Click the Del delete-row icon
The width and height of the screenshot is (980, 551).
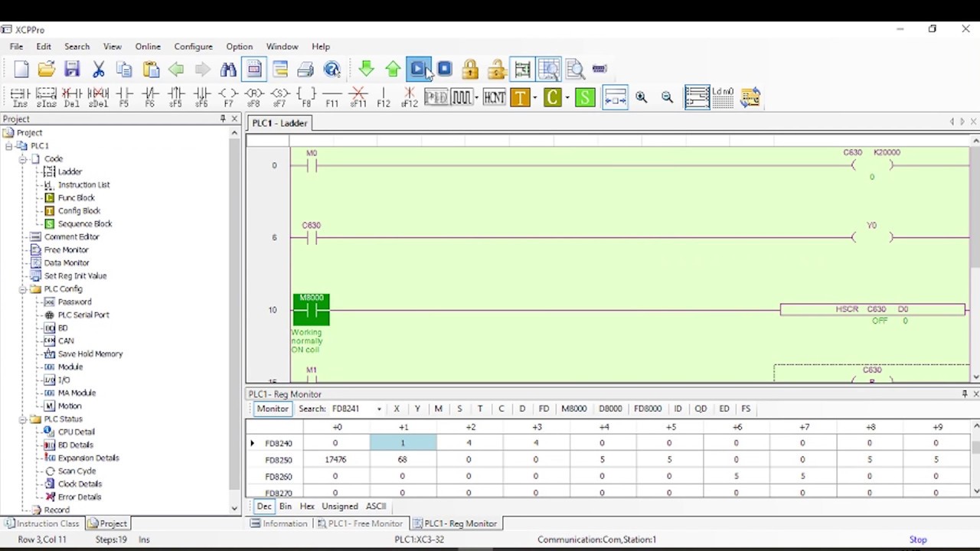[x=72, y=97]
